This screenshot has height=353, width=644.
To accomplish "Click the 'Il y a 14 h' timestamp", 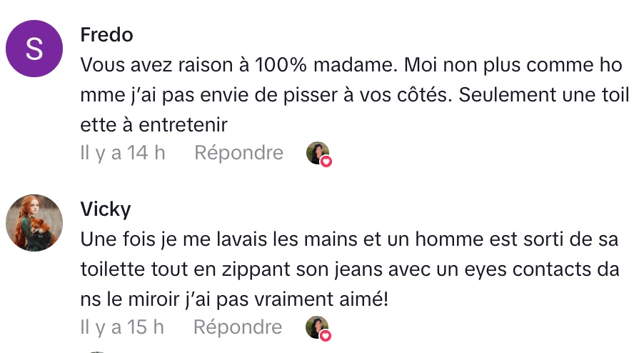I will coord(123,153).
